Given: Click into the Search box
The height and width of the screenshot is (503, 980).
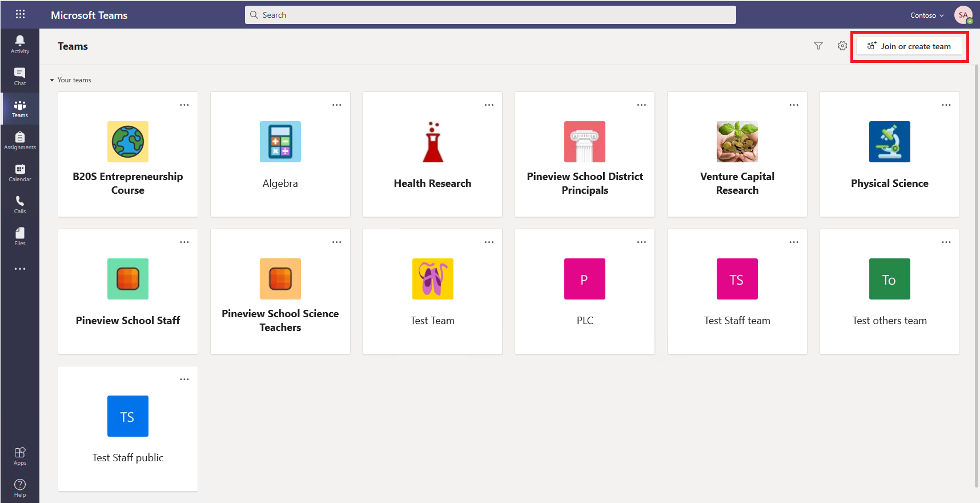Looking at the screenshot, I should click(x=491, y=15).
